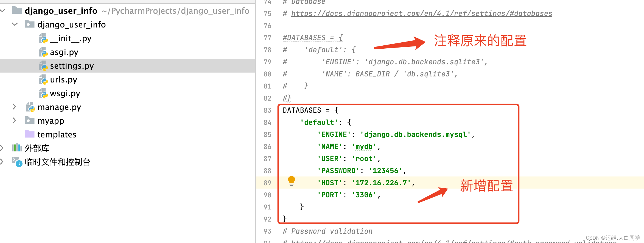The image size is (644, 243).
Task: Click the 'django.db.backends.mysql' value
Action: click(x=415, y=134)
